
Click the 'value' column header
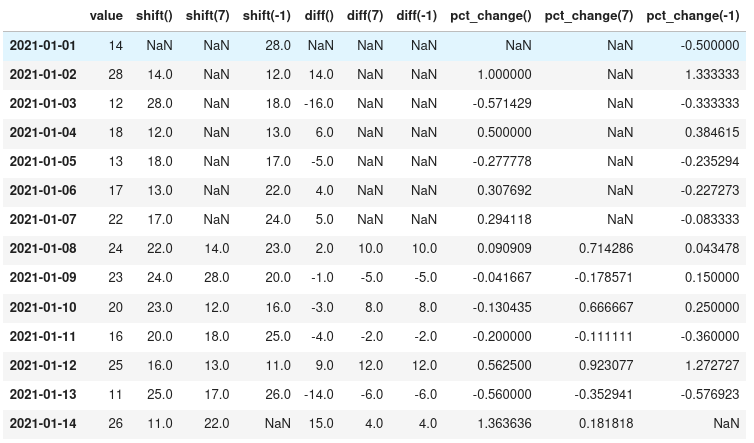(x=106, y=16)
